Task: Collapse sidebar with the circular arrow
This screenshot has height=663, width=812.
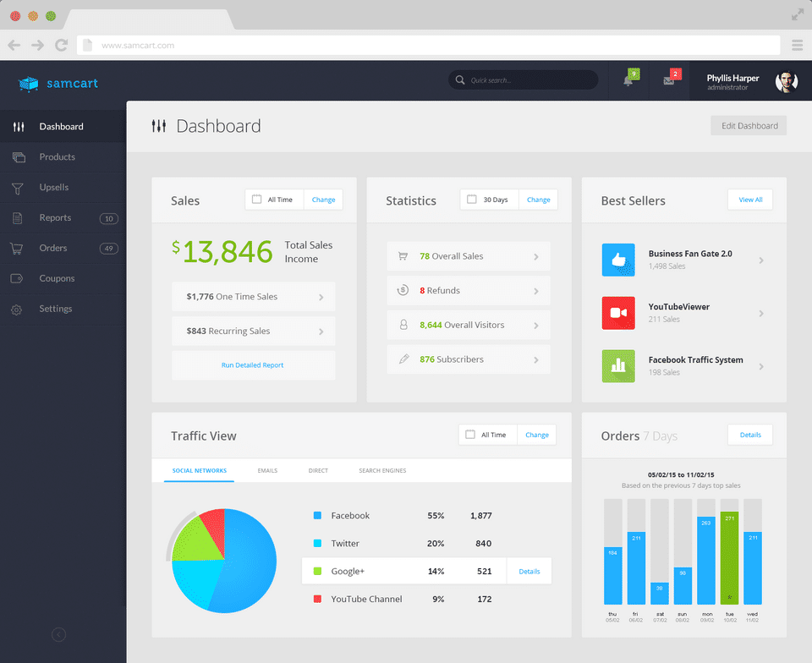Action: pos(58,634)
